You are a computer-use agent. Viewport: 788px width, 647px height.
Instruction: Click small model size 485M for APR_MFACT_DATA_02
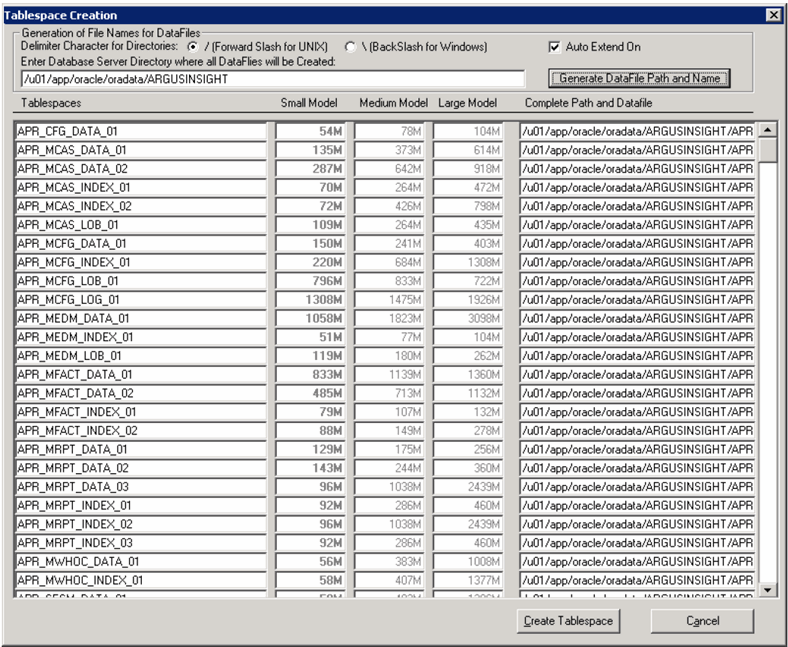(x=310, y=393)
